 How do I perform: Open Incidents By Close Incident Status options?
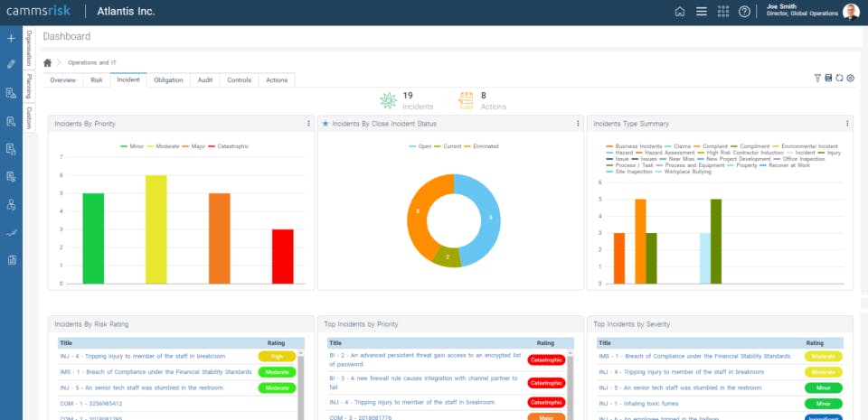tap(578, 124)
